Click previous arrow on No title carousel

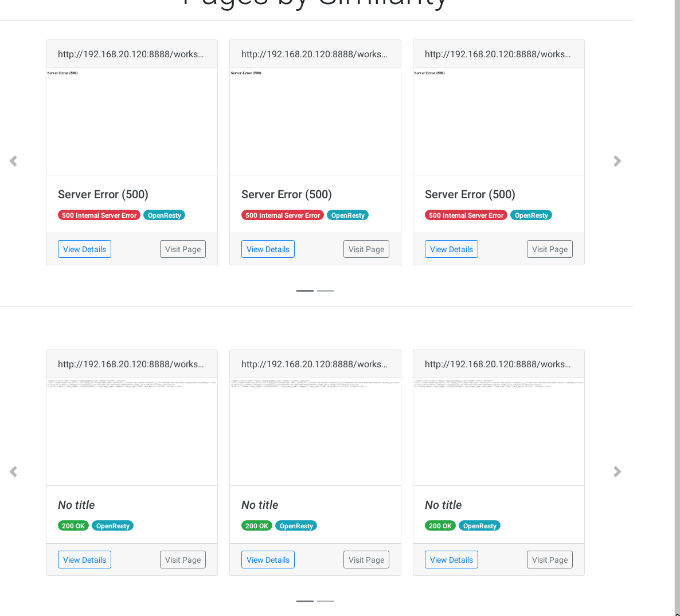14,472
